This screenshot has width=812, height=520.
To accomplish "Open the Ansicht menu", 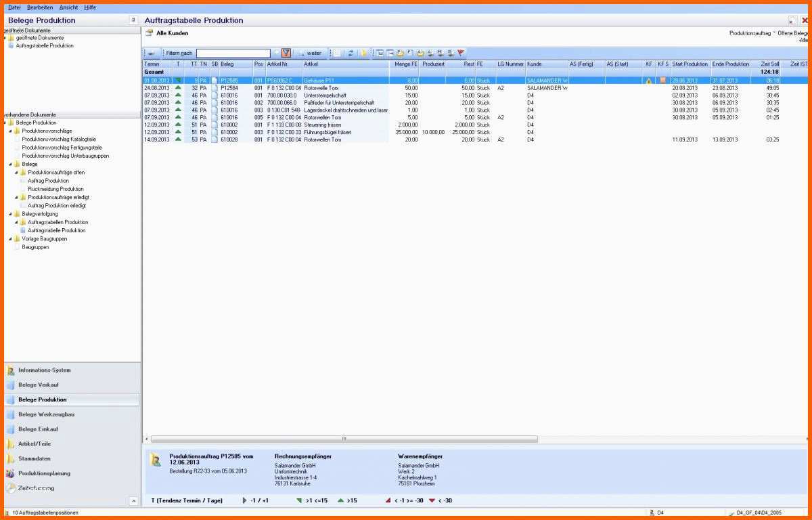I will (68, 7).
